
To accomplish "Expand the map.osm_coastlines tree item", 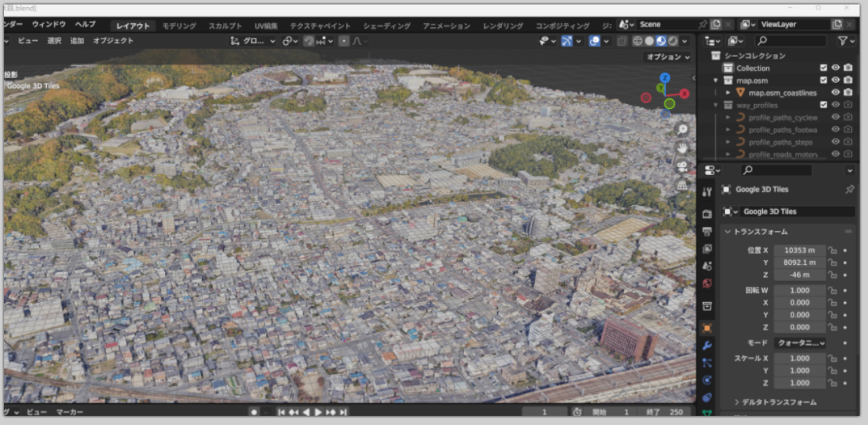I will pos(728,93).
